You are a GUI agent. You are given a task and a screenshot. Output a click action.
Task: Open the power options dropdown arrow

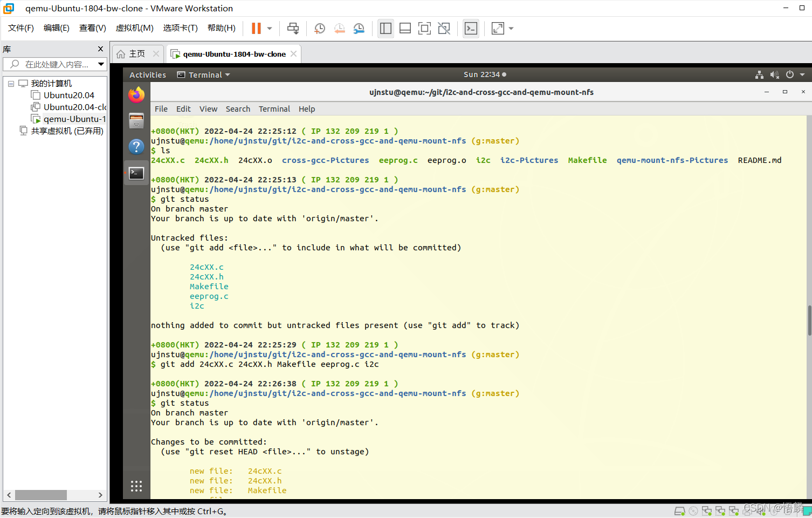[x=270, y=29]
